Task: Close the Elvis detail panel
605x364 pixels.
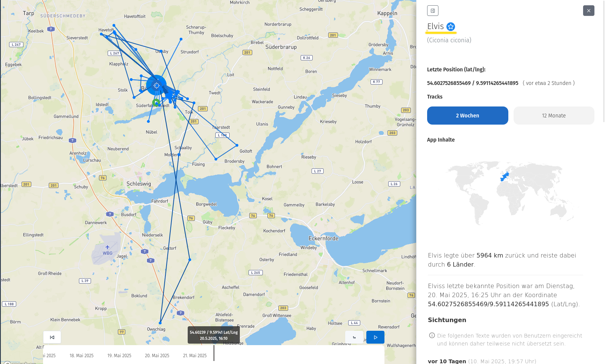Action: click(x=588, y=11)
